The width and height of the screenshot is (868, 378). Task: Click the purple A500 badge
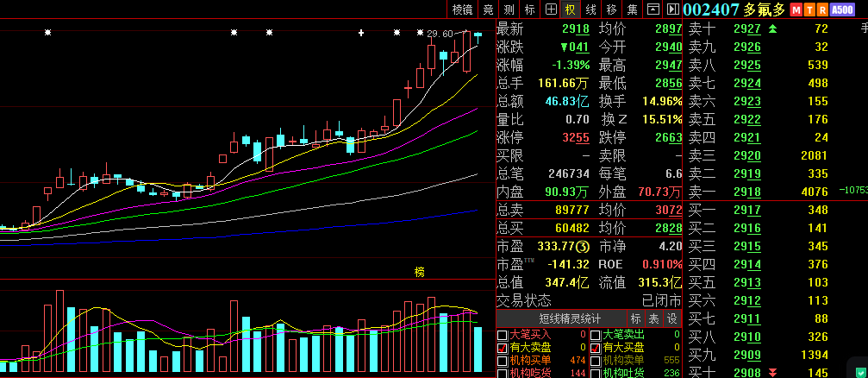842,9
